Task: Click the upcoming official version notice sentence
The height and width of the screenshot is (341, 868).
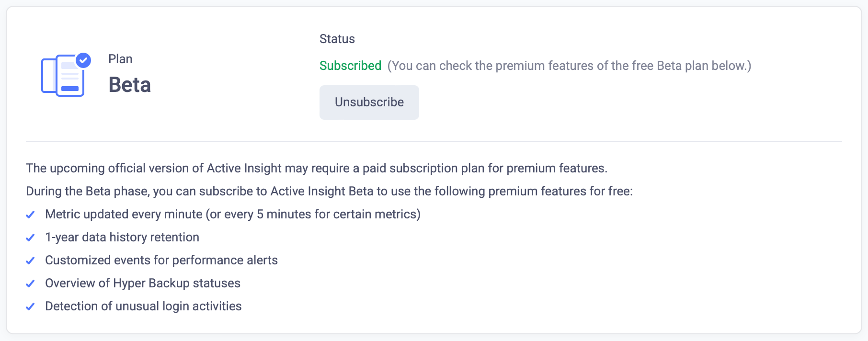Action: coord(317,168)
